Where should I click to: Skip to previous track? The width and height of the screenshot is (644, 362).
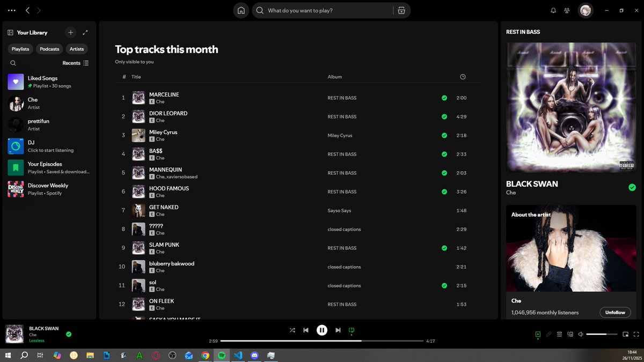tap(306, 330)
